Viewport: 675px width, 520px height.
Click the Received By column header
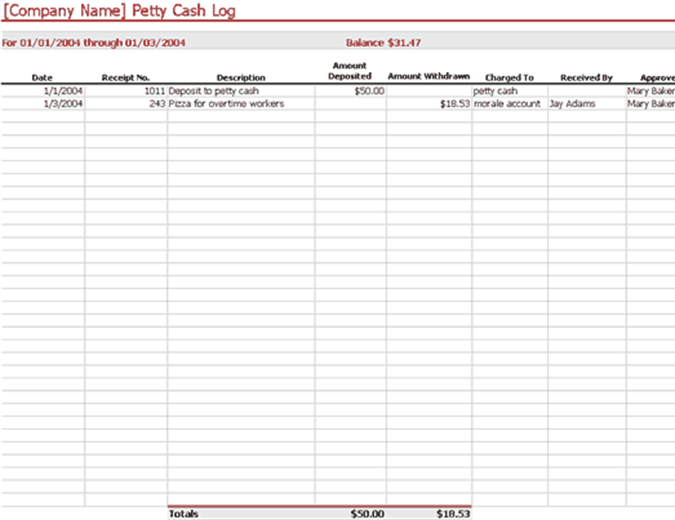tap(587, 77)
